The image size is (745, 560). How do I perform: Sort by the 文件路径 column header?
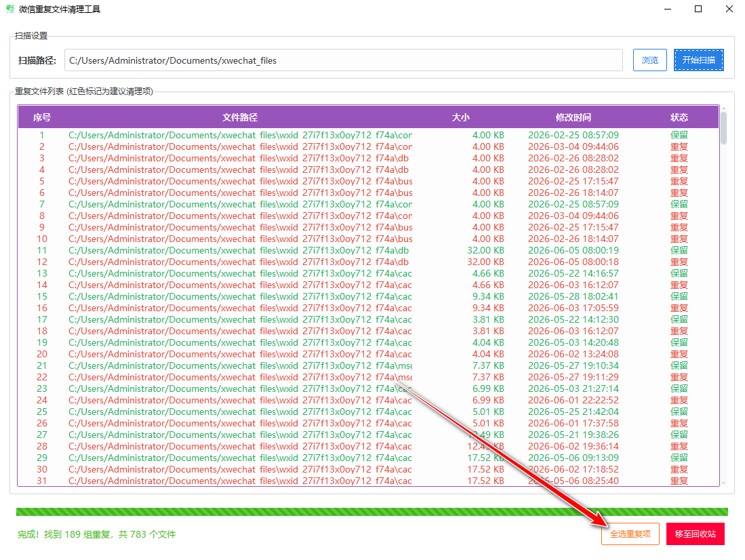pos(240,117)
